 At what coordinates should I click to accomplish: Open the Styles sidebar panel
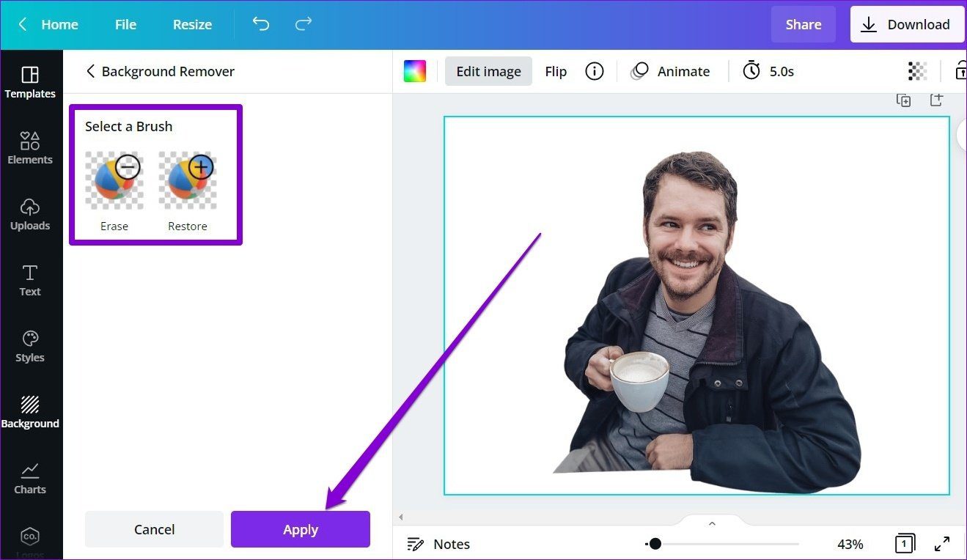(30, 346)
